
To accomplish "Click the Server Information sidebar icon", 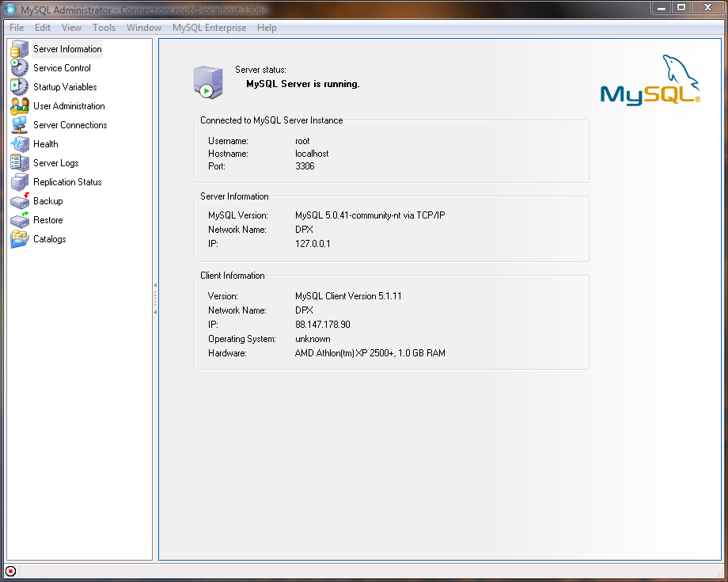I will pyautogui.click(x=20, y=49).
